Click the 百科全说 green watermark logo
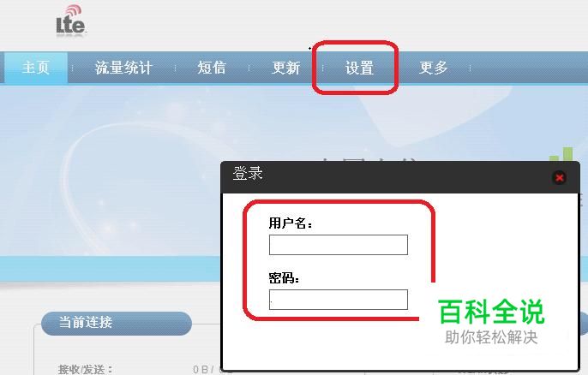Screen dimensions: 588x375 pos(491,312)
